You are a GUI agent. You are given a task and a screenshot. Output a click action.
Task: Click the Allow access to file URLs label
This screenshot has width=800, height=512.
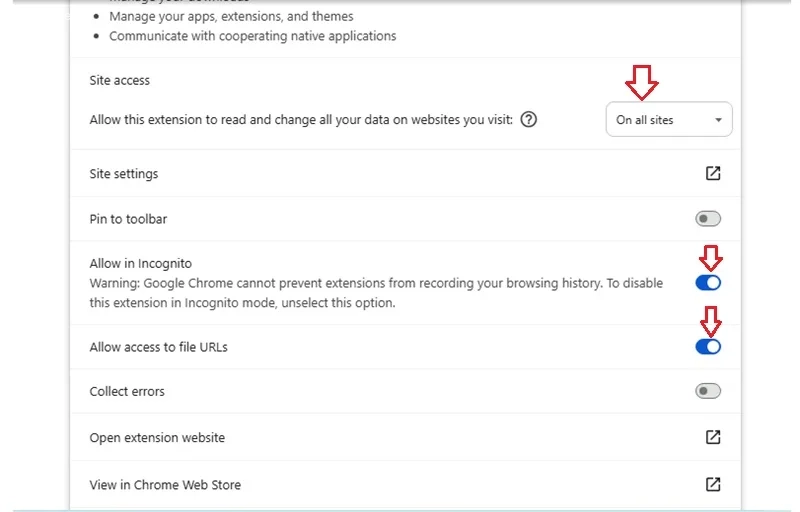pos(159,347)
